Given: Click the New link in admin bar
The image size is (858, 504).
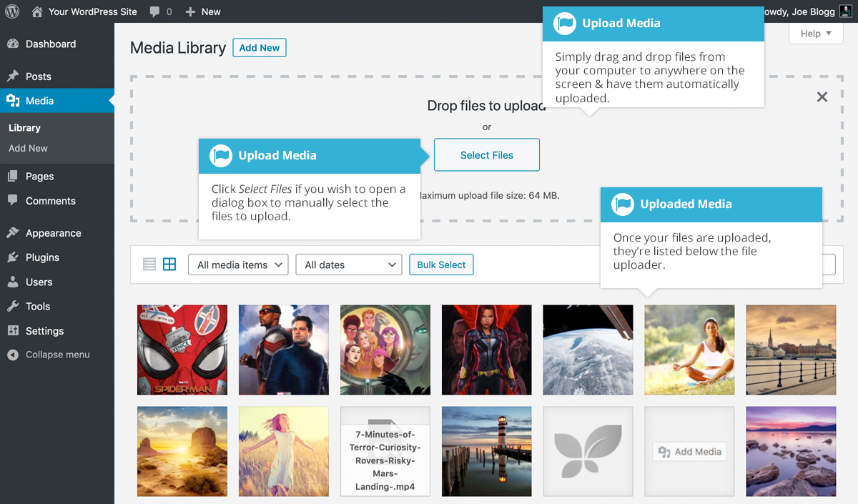Looking at the screenshot, I should point(211,11).
